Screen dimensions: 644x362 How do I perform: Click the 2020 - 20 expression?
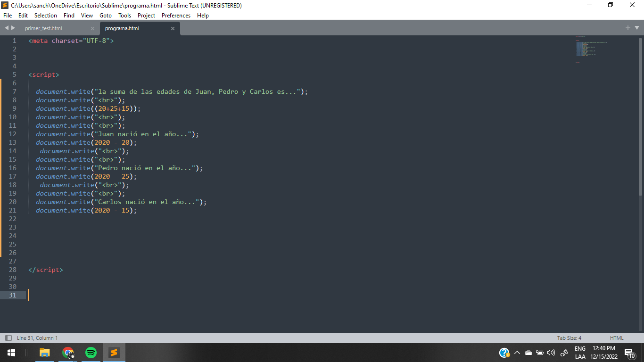[112, 142]
